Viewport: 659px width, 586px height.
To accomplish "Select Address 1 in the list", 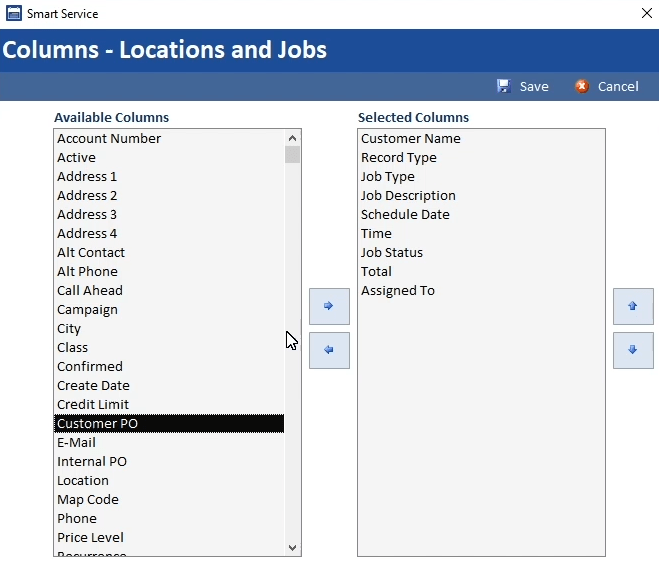I will click(x=169, y=176).
